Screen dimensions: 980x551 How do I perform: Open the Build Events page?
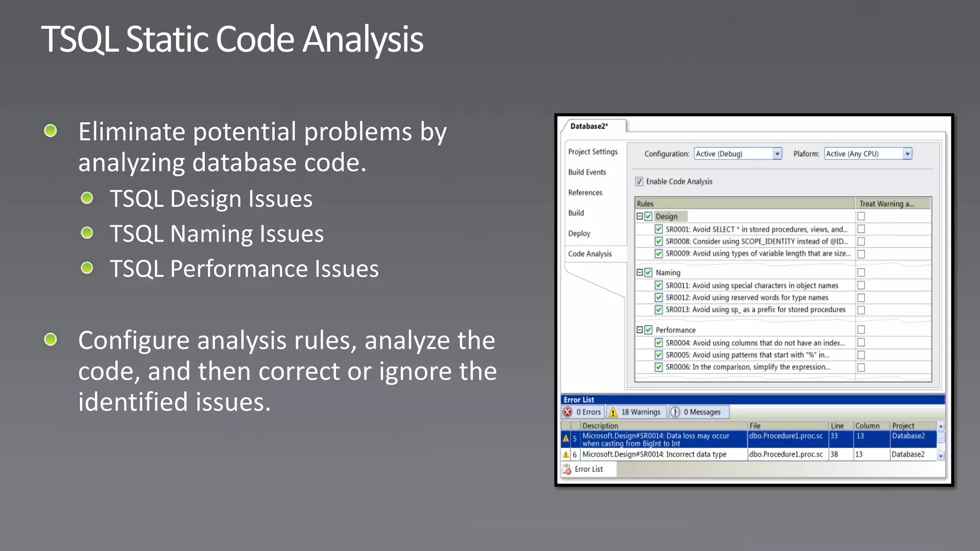pos(587,172)
